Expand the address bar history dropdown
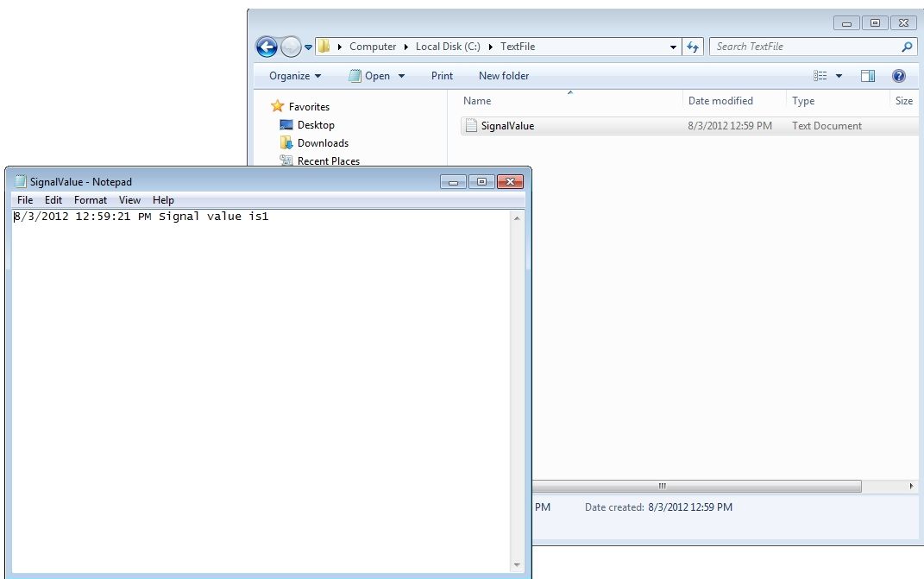Image resolution: width=924 pixels, height=579 pixels. (x=673, y=47)
